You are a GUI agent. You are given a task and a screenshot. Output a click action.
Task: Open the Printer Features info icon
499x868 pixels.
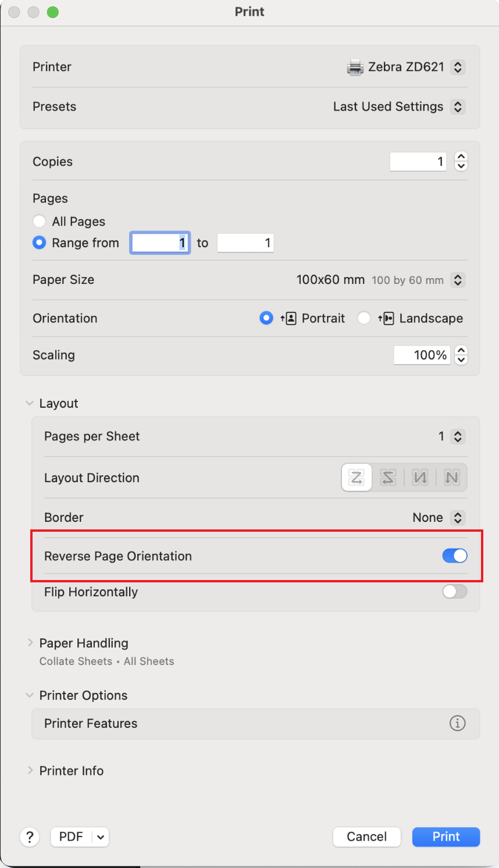(458, 724)
